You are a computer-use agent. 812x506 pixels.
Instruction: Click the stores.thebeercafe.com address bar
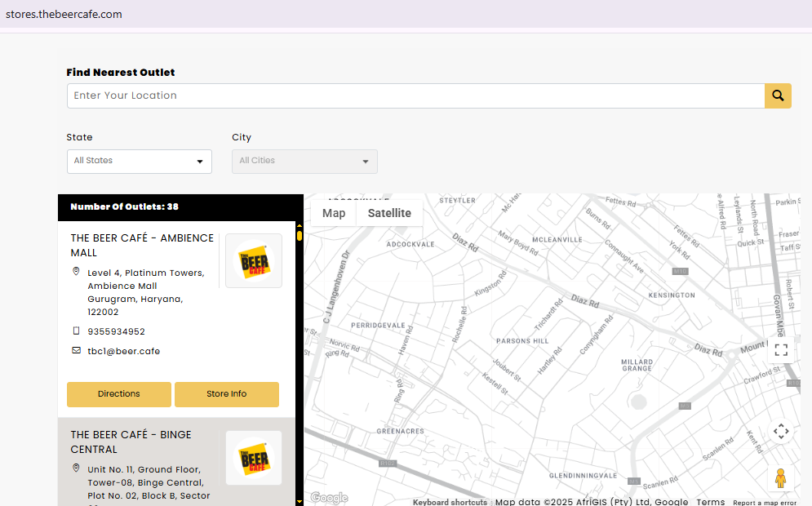tap(64, 15)
